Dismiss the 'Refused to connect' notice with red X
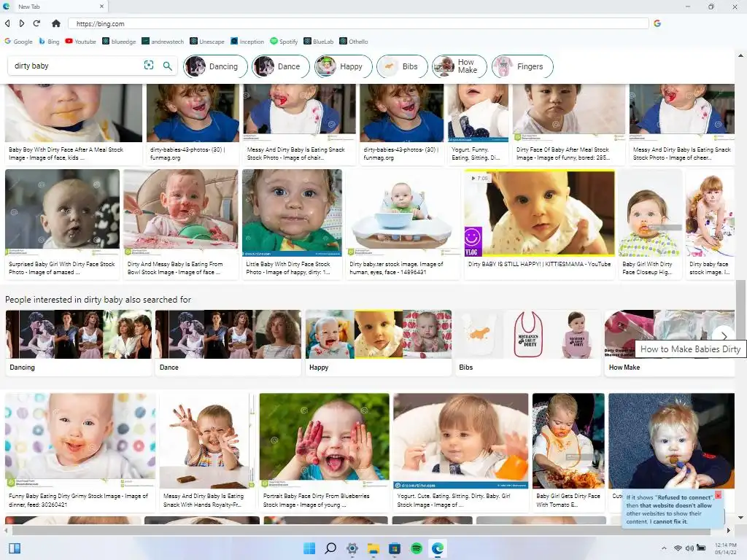The image size is (747, 560). [x=718, y=495]
